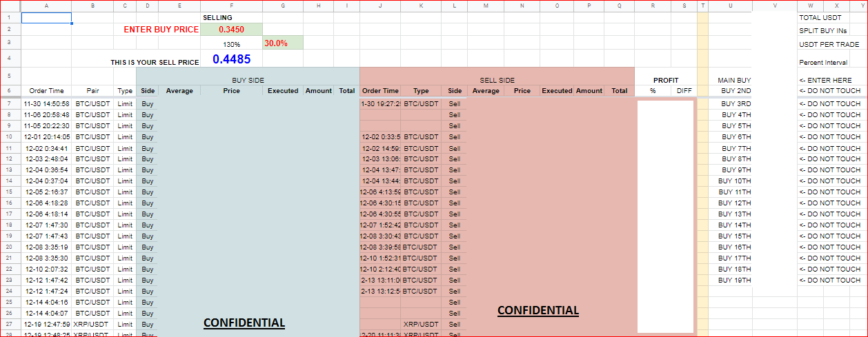
Task: Select row header 2
Action: (10, 30)
